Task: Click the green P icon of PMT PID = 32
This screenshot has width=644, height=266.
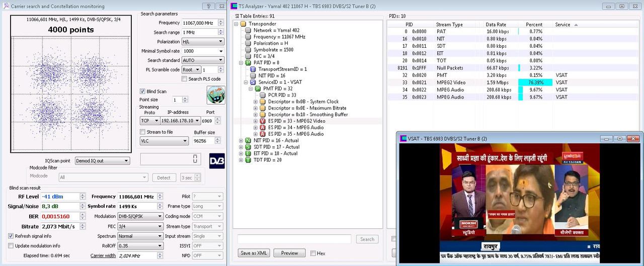Action: tap(258, 88)
